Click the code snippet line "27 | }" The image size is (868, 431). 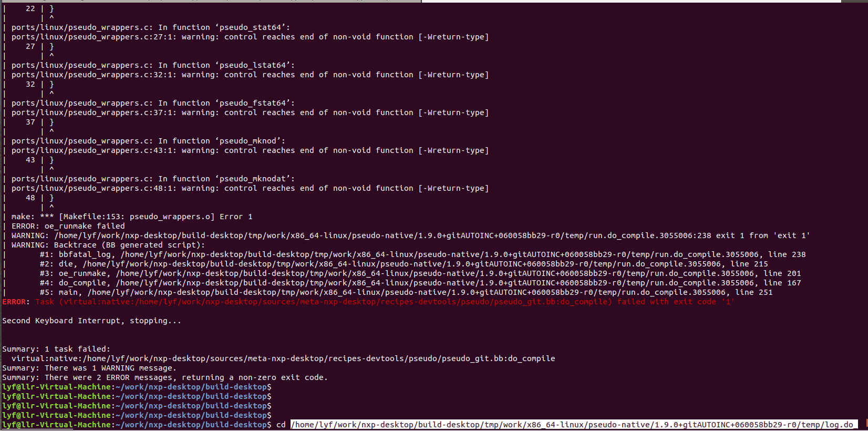click(40, 46)
